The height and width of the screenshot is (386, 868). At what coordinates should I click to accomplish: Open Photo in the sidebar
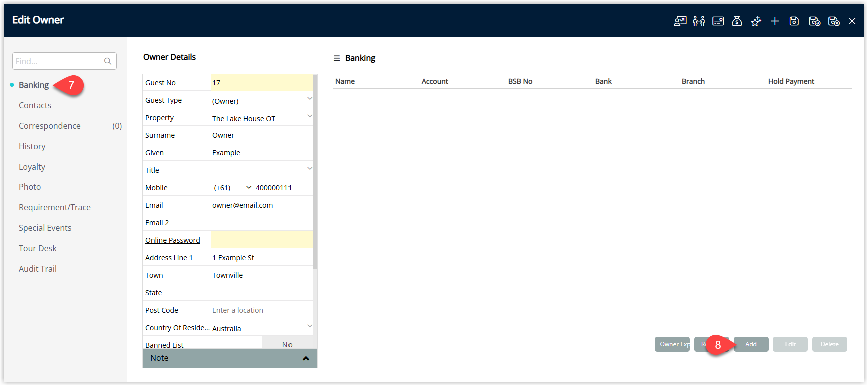[30, 187]
